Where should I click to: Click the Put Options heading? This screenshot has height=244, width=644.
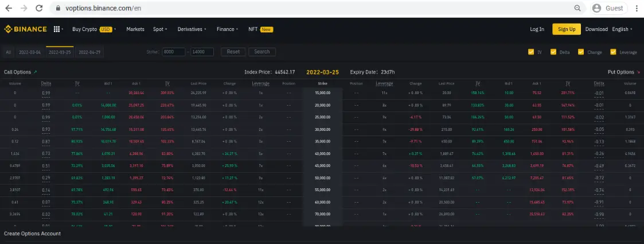click(620, 72)
